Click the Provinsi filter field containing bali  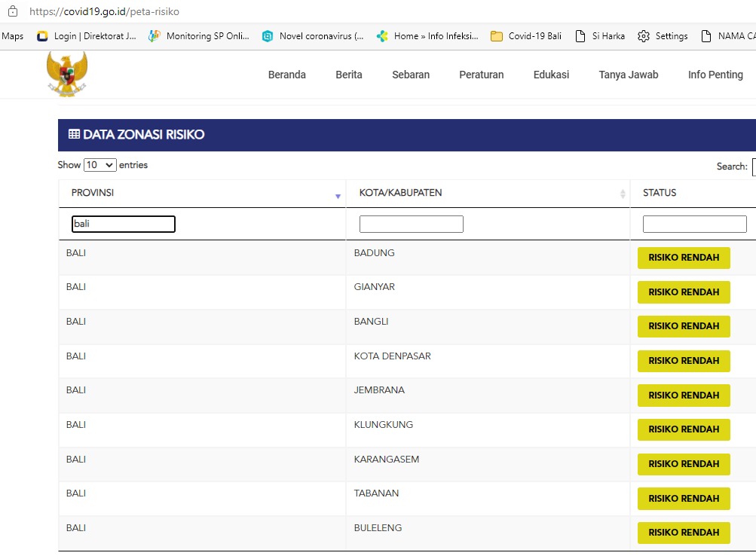point(124,224)
